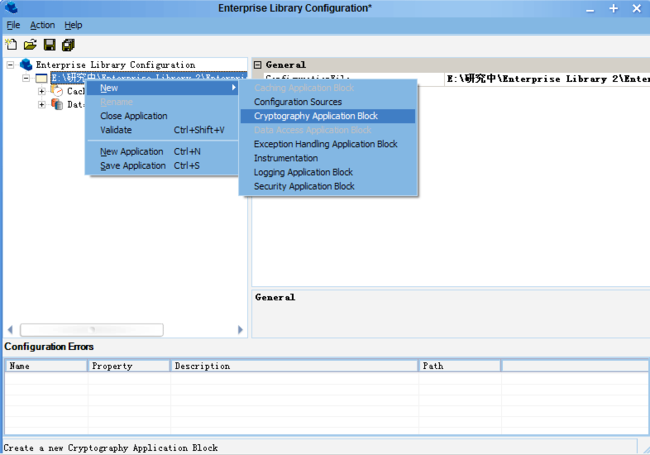
Task: Select the Enterprise Library Configuration tree label
Action: pyautogui.click(x=116, y=65)
